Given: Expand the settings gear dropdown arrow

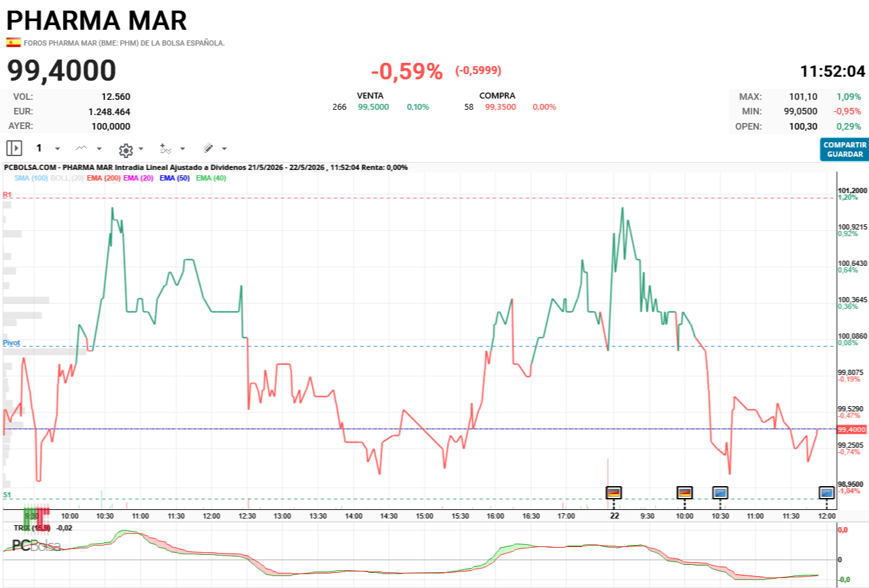Looking at the screenshot, I should tap(141, 149).
